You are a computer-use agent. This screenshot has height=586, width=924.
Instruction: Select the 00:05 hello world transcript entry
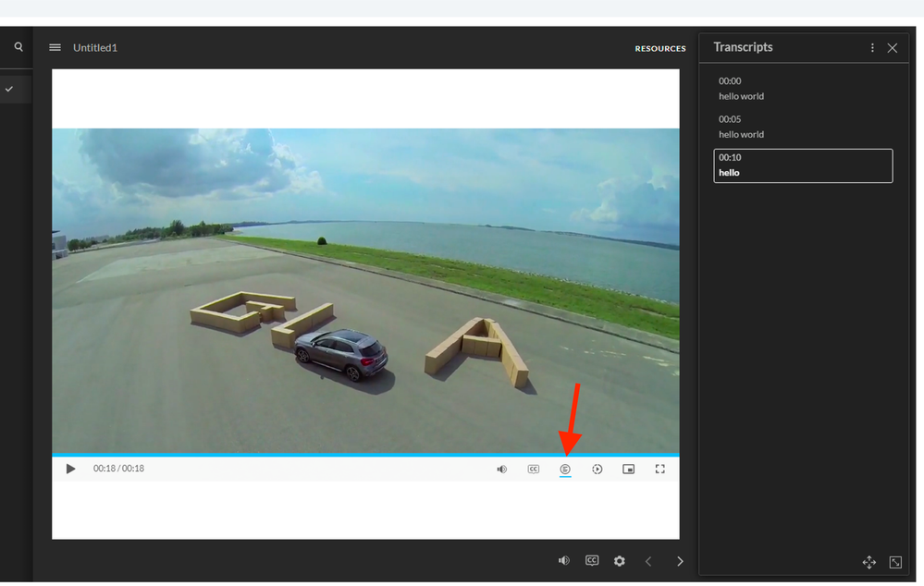[741, 127]
